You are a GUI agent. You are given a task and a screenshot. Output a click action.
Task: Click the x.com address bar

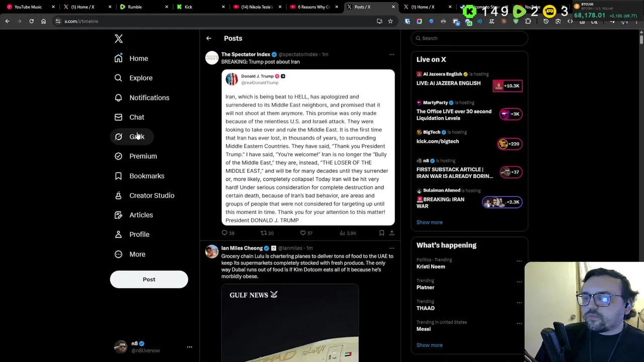[216, 21]
